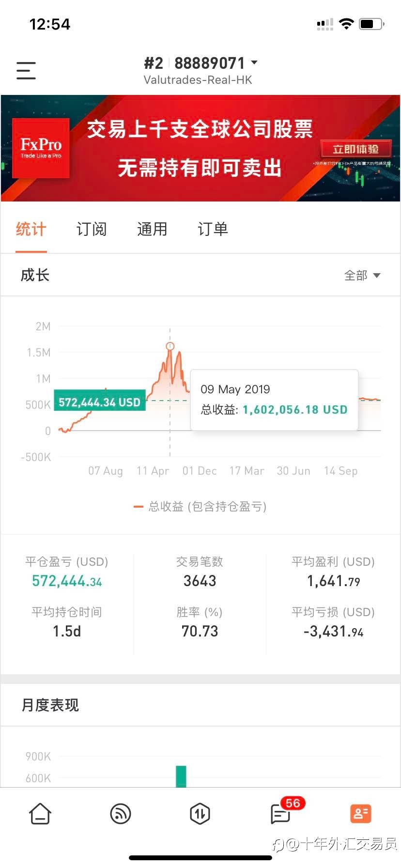Tap the orange data point marker on chart
Viewport: 401px width, 868px height.
click(x=170, y=346)
